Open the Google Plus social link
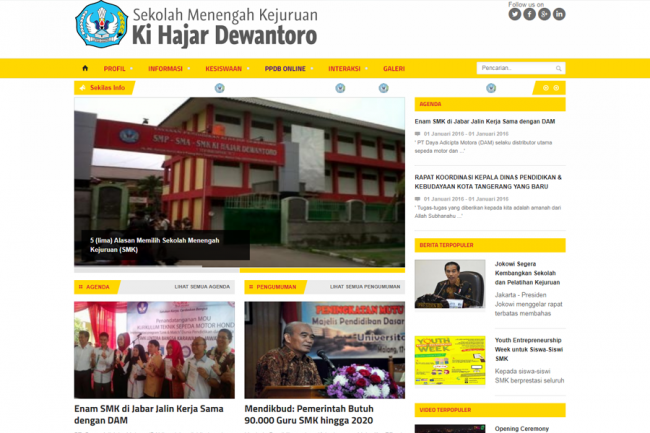This screenshot has width=650, height=433. [x=544, y=14]
